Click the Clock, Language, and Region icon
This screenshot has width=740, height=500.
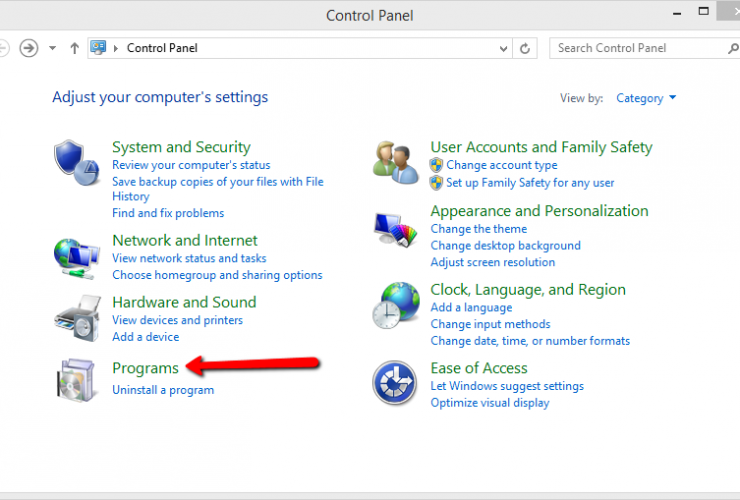(x=395, y=306)
